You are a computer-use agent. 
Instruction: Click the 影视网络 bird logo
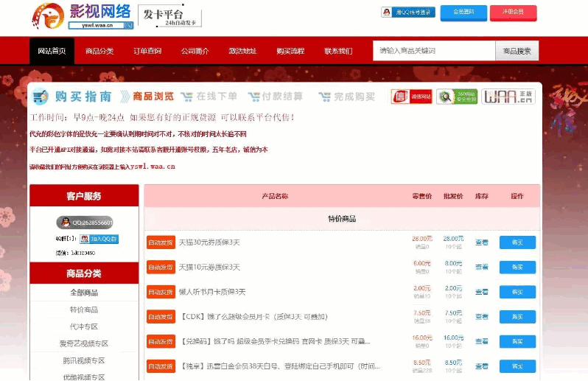48,15
